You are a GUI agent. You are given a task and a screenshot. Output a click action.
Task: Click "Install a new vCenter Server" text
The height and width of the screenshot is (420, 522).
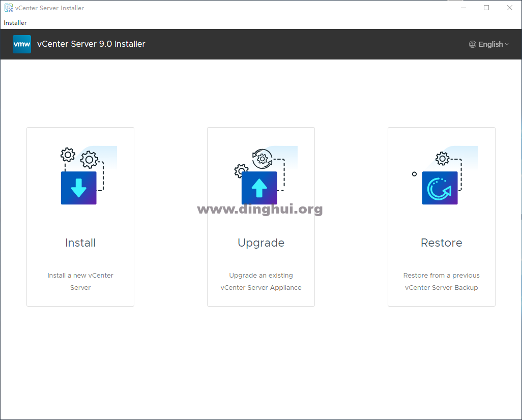pos(80,281)
